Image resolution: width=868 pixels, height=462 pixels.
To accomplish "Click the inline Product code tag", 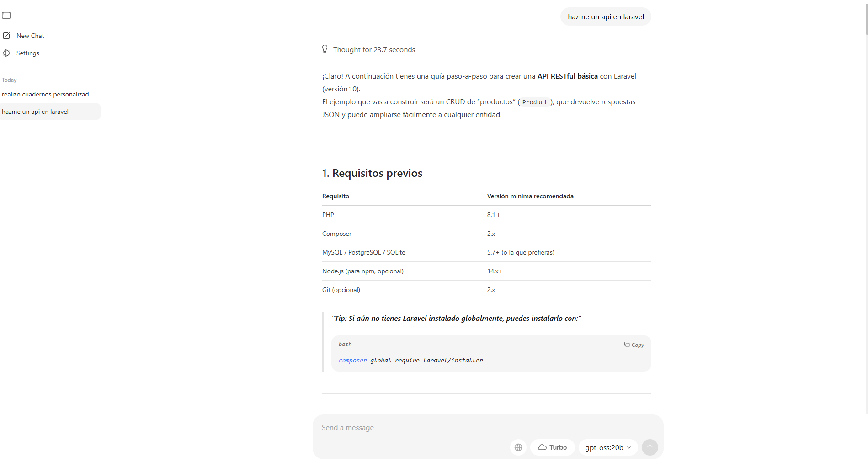I will [534, 102].
